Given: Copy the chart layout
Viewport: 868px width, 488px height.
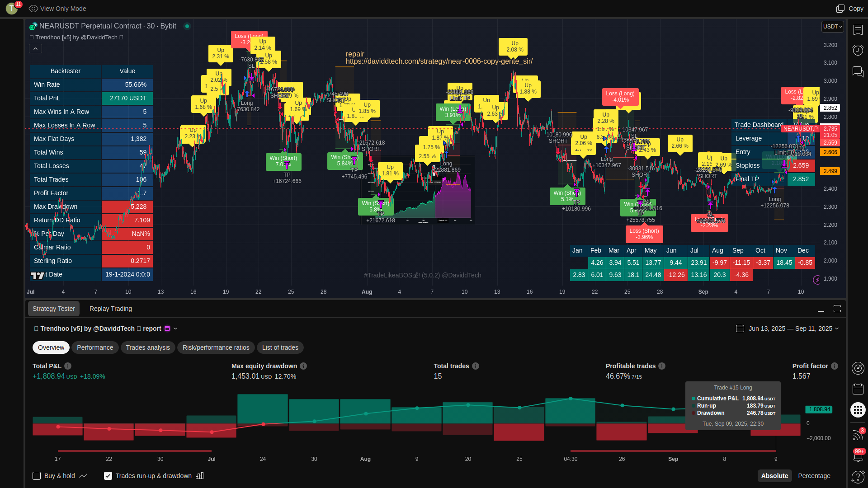Looking at the screenshot, I should (x=850, y=9).
